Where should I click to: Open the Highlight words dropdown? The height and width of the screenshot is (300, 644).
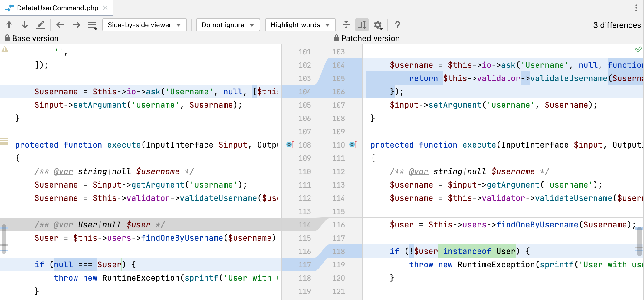pyautogui.click(x=300, y=25)
